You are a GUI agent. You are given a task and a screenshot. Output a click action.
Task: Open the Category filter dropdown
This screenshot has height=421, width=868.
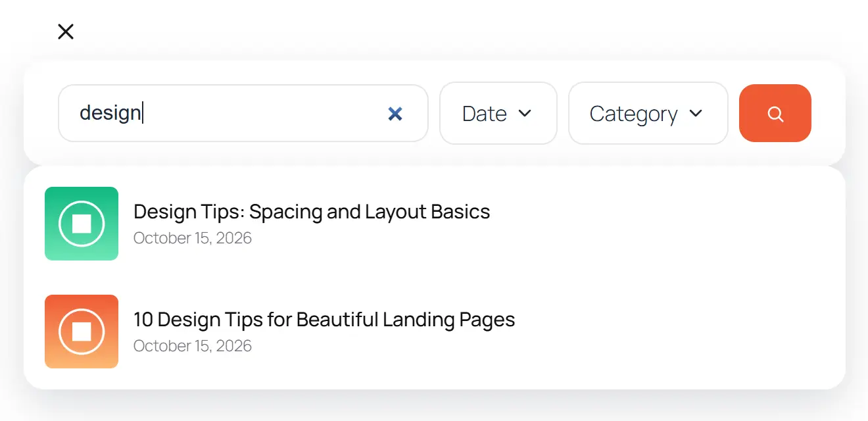648,113
